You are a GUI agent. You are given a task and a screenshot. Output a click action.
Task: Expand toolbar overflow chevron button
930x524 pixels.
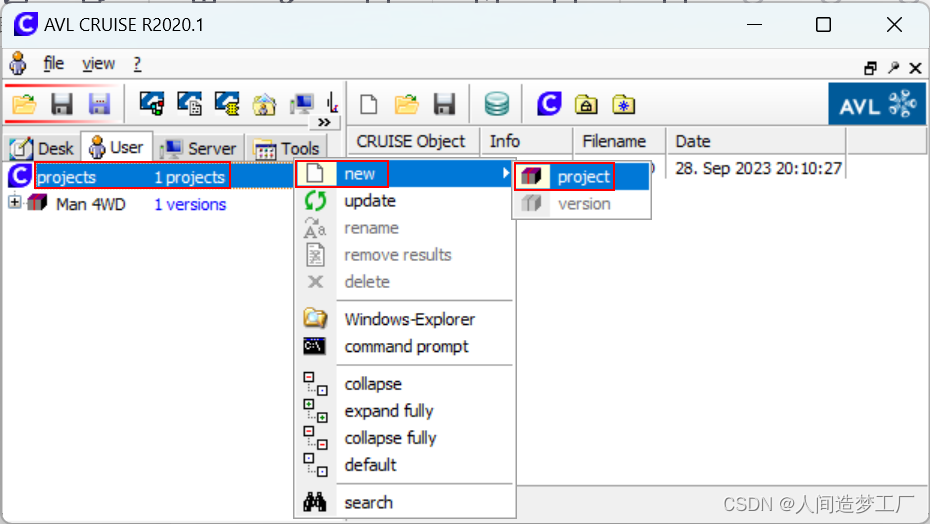[324, 122]
